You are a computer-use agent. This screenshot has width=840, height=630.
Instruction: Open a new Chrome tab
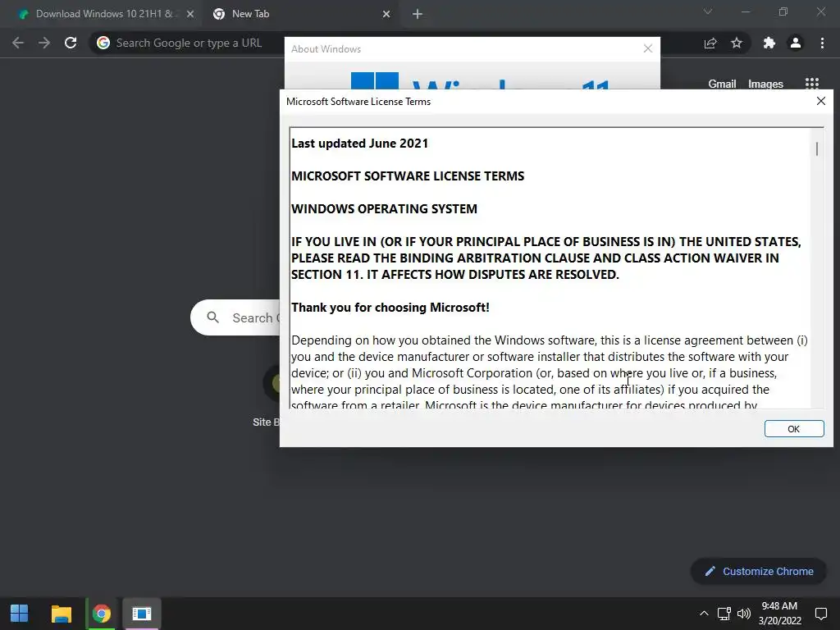(x=418, y=15)
